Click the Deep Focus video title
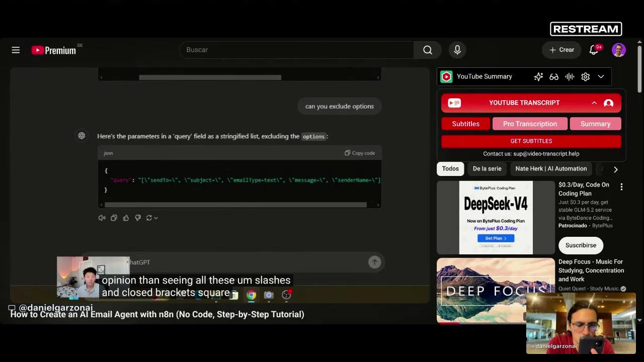The width and height of the screenshot is (644, 362). (x=591, y=270)
